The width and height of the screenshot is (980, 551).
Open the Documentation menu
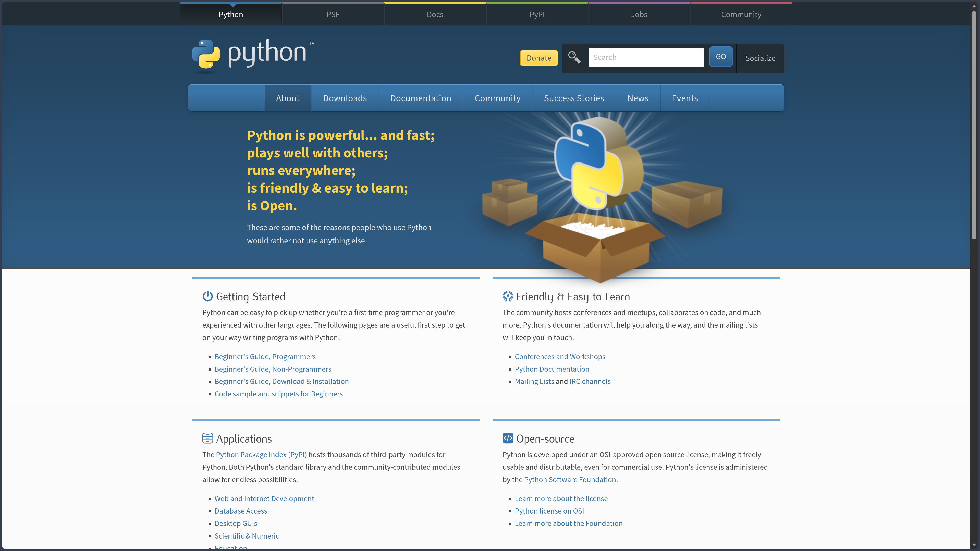[x=420, y=98]
